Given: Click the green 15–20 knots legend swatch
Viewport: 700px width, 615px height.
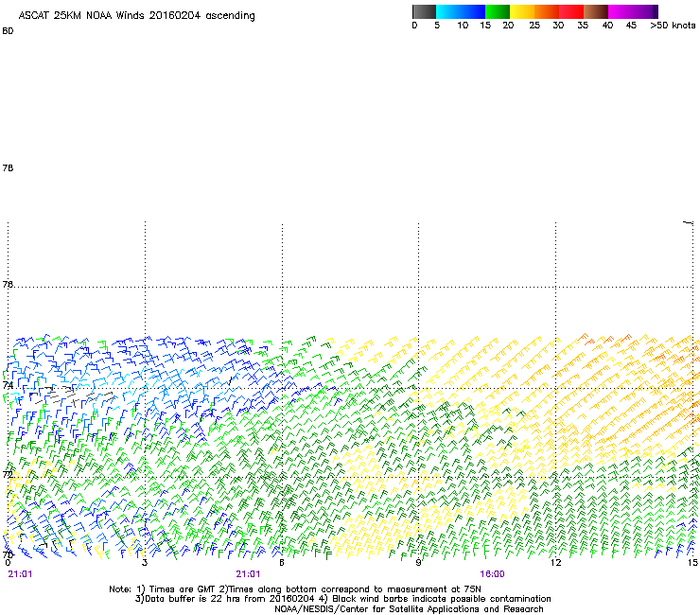Looking at the screenshot, I should (498, 11).
